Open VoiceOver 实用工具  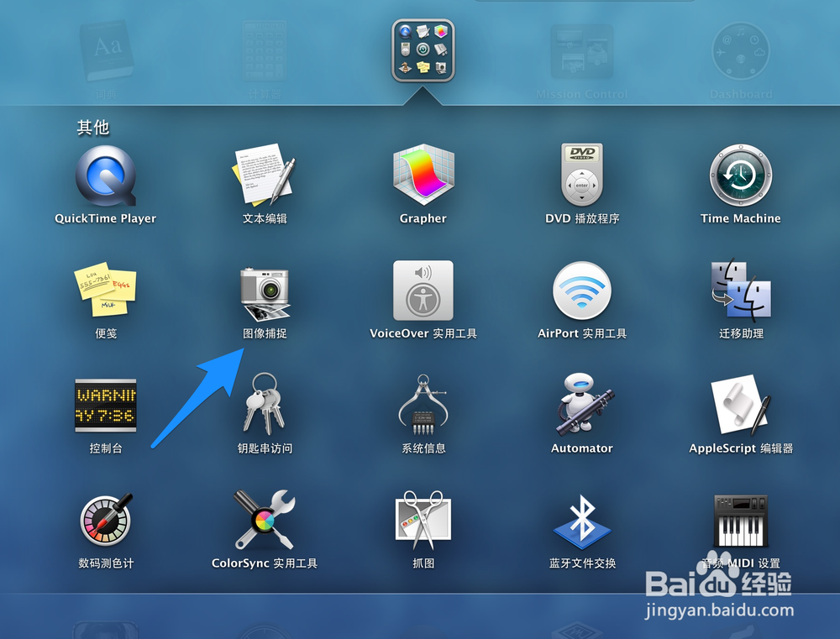(x=423, y=291)
